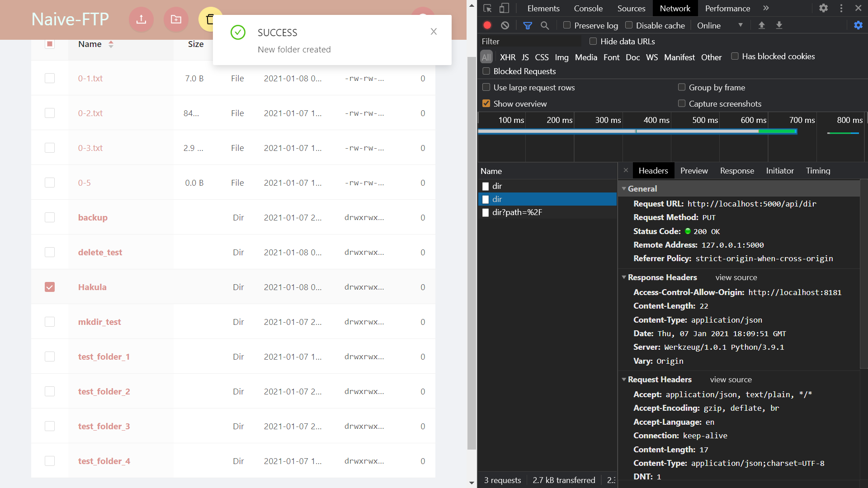Viewport: 868px width, 488px height.
Task: Select the create new folder icon
Action: pyautogui.click(x=176, y=19)
